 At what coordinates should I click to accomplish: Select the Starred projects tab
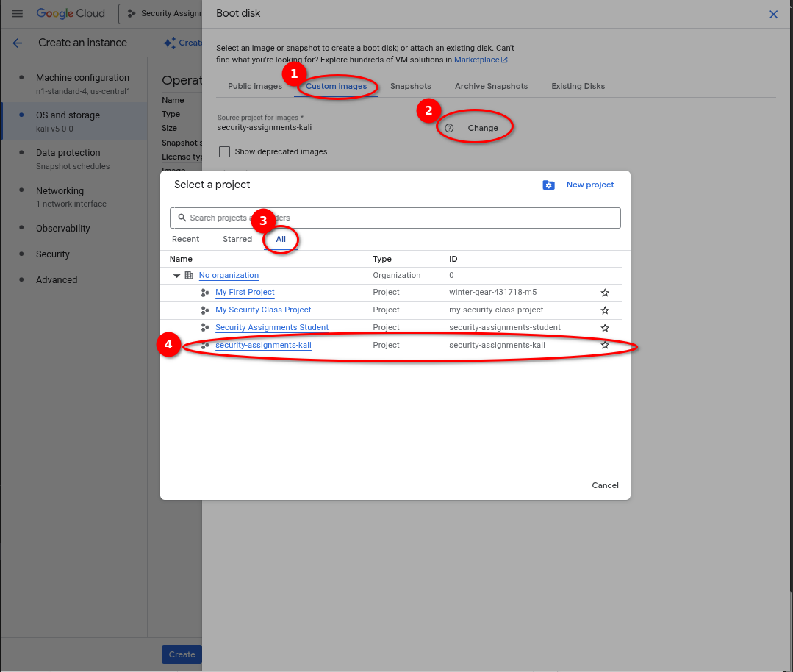click(237, 240)
